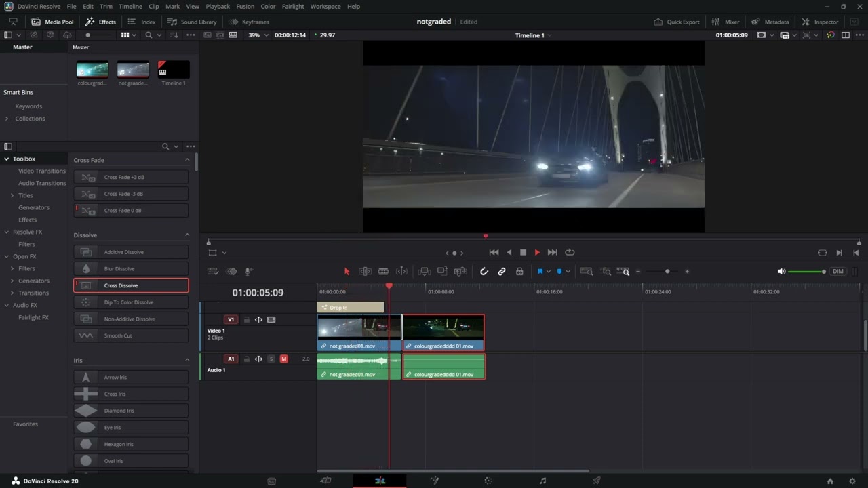Open the Fusion menu
This screenshot has width=868, height=488.
pos(245,6)
